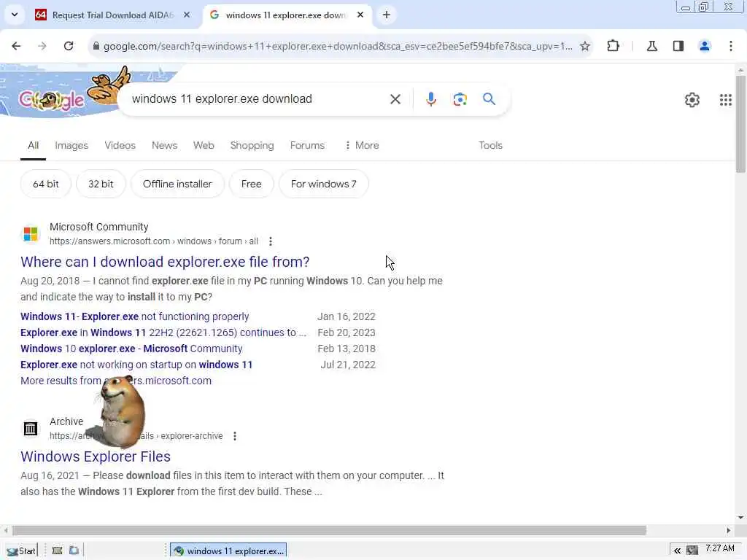Switch to Web results
This screenshot has height=560, width=747.
click(x=204, y=145)
